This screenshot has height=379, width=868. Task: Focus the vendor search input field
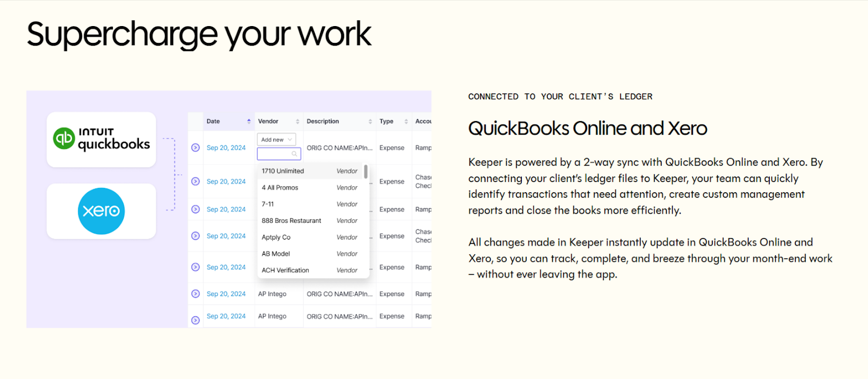point(275,154)
